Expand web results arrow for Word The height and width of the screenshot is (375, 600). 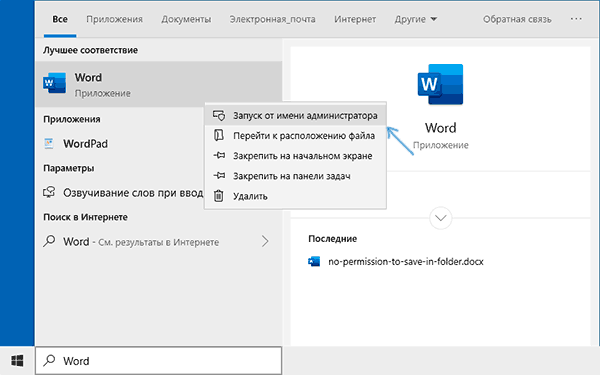(x=265, y=241)
